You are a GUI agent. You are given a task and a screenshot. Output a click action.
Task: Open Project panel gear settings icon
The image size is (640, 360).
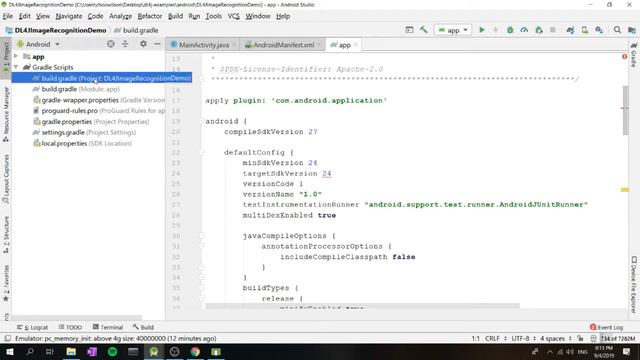[x=143, y=44]
